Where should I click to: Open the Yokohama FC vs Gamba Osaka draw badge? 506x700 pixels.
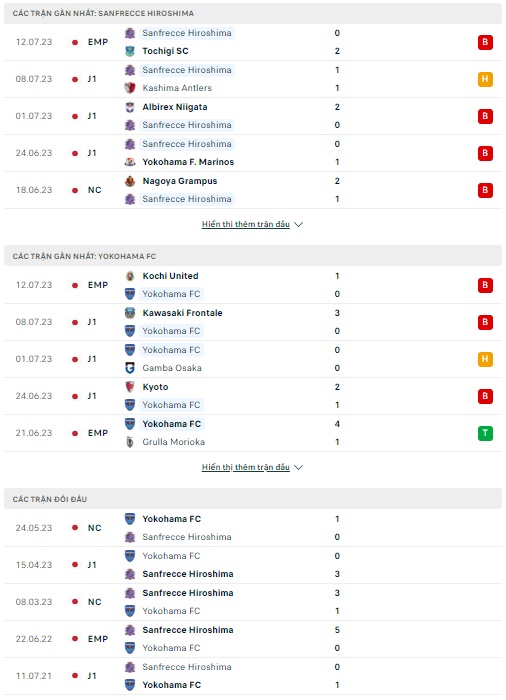485,359
